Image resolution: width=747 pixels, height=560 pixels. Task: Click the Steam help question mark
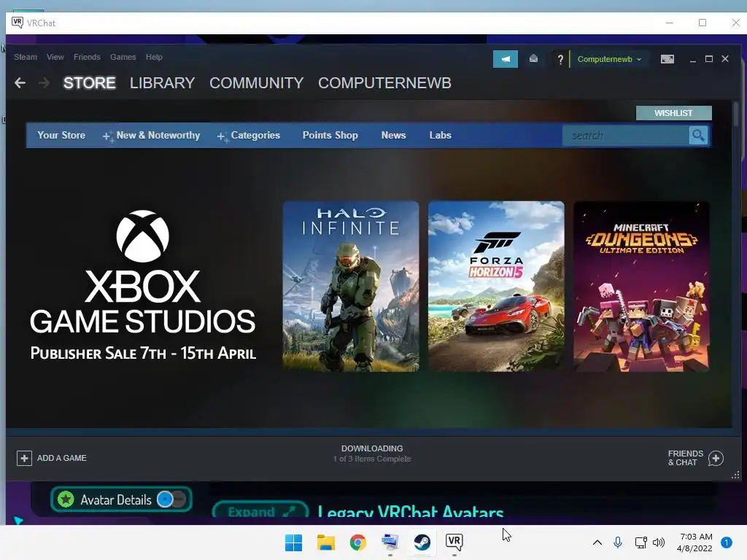click(x=560, y=59)
